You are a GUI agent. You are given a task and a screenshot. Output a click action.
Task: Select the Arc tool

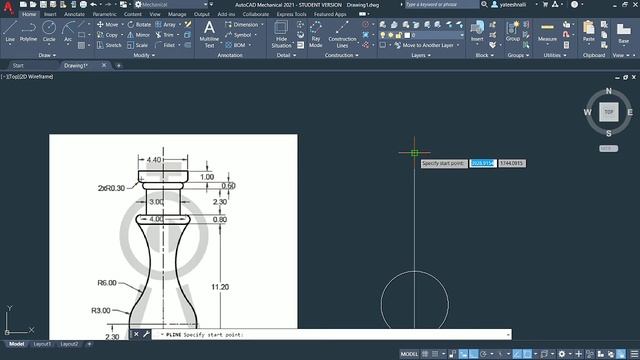pos(68,31)
